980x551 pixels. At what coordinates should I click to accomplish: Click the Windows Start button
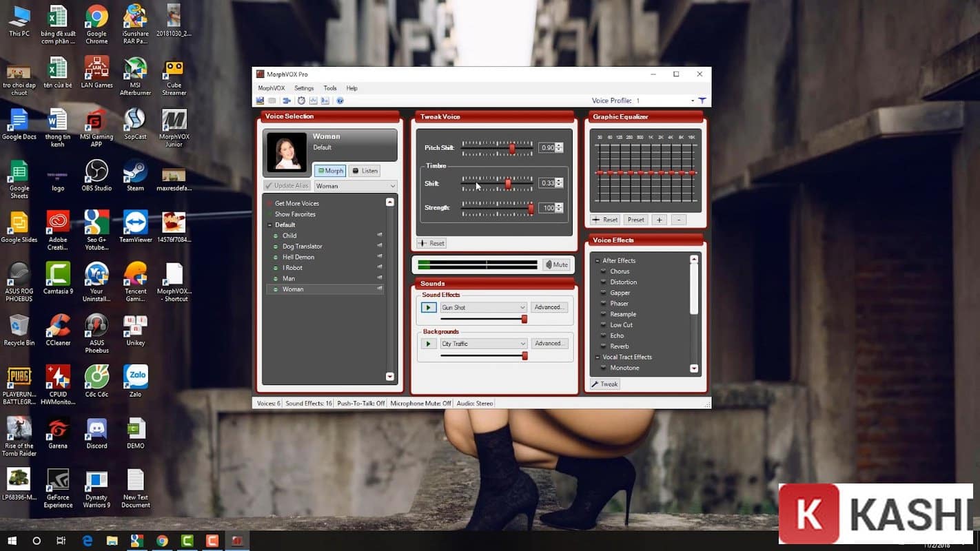click(x=12, y=541)
